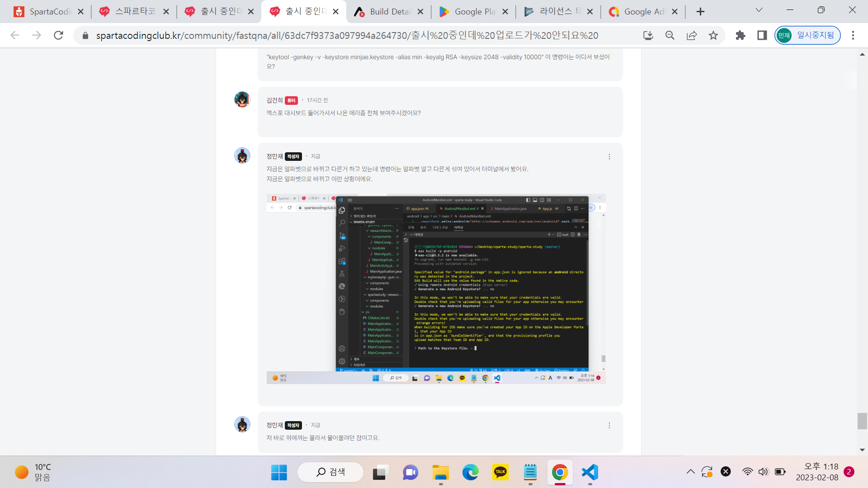This screenshot has width=868, height=488.
Task: Open battery status in system tray
Action: tap(780, 472)
